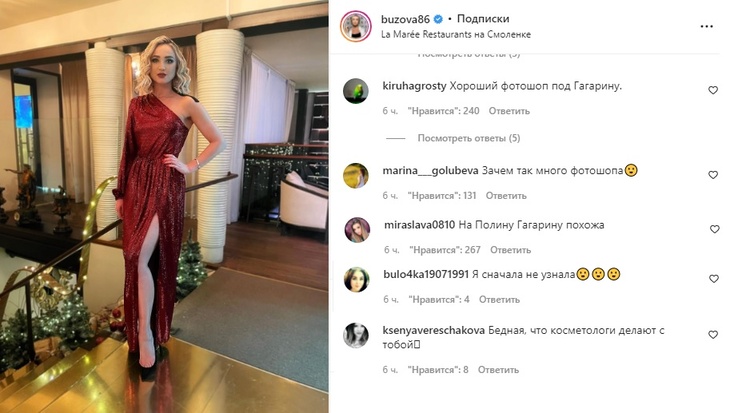Open La Marée Restaurants location link

(456, 34)
